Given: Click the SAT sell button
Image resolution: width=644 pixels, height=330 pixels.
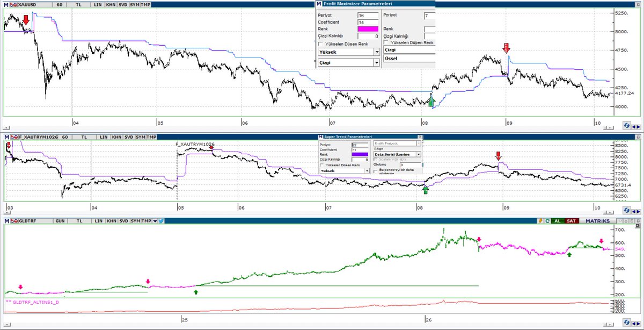Looking at the screenshot, I should coord(572,221).
